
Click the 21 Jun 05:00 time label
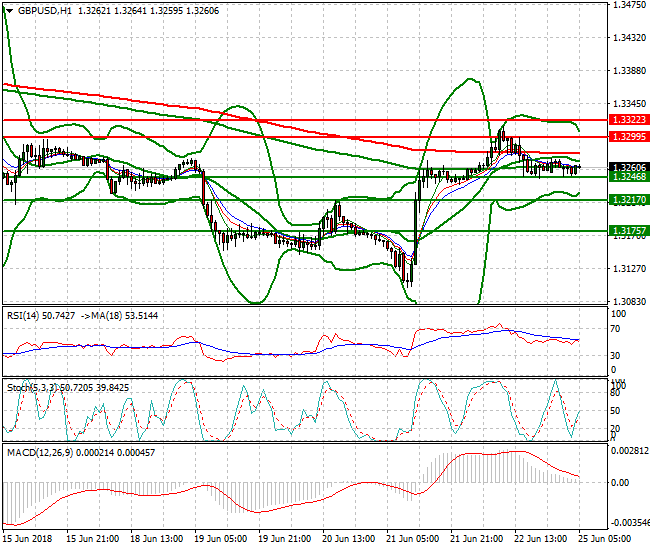click(412, 539)
